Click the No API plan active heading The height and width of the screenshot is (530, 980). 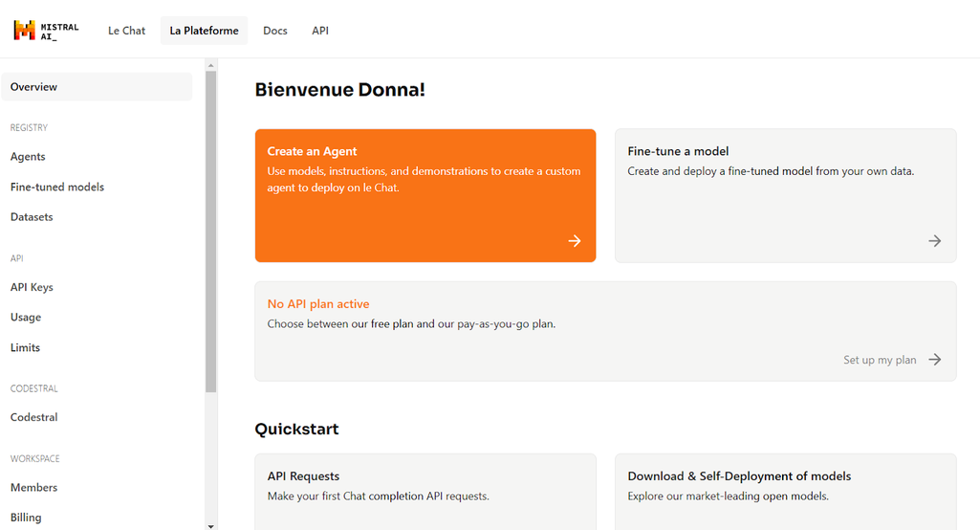pos(318,304)
